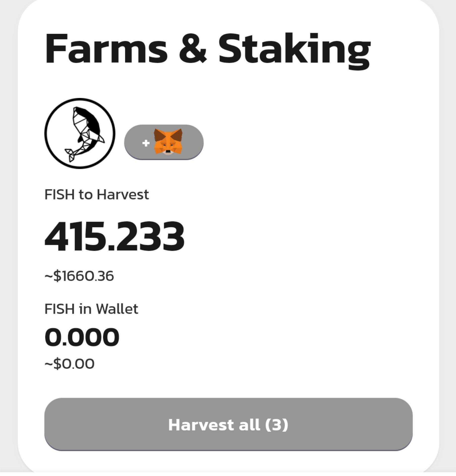
Task: Click the ampersand in the card title
Action: pyautogui.click(x=193, y=49)
